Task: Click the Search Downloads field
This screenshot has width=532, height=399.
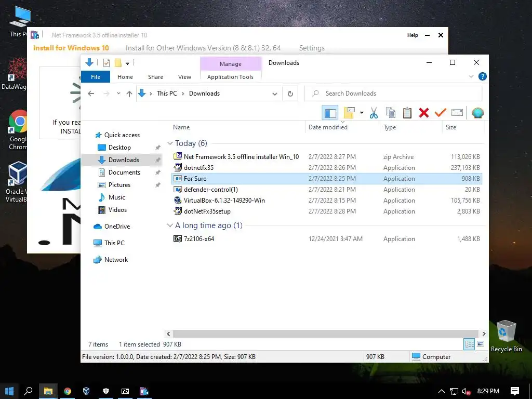Action: tap(393, 94)
